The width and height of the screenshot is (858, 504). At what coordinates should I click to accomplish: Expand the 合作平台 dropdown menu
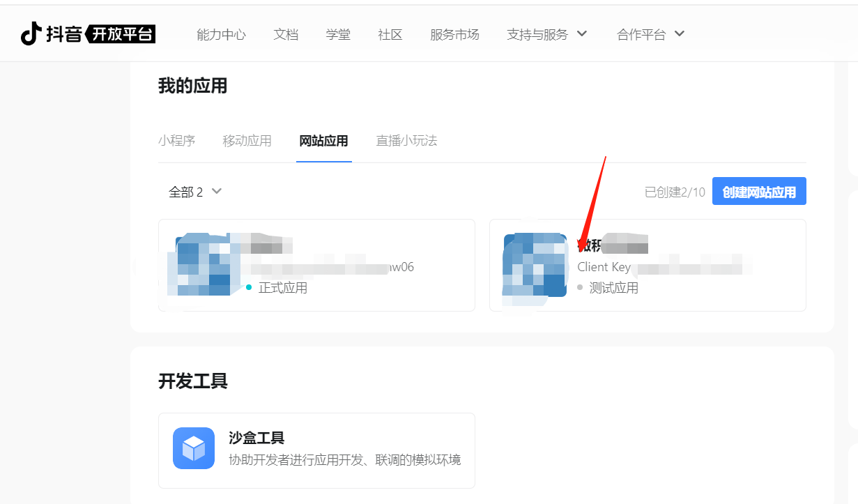[651, 34]
